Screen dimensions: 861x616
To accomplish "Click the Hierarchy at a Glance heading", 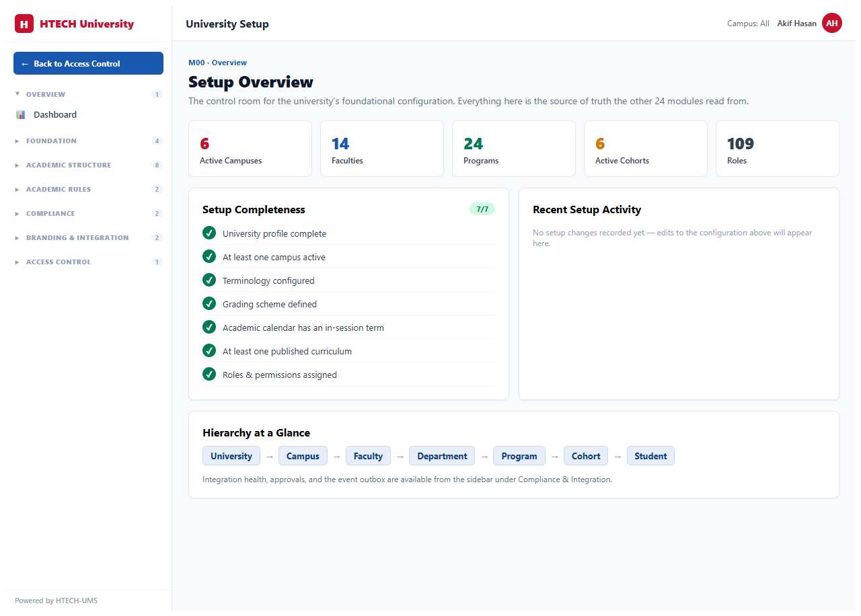I will tap(256, 433).
